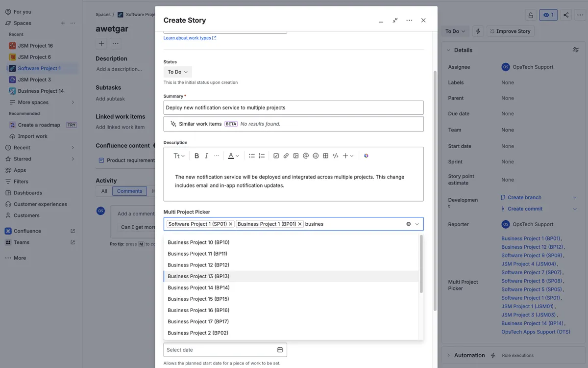Collapse Create Story dialog to smaller size
Image resolution: width=588 pixels, height=368 pixels.
click(395, 20)
